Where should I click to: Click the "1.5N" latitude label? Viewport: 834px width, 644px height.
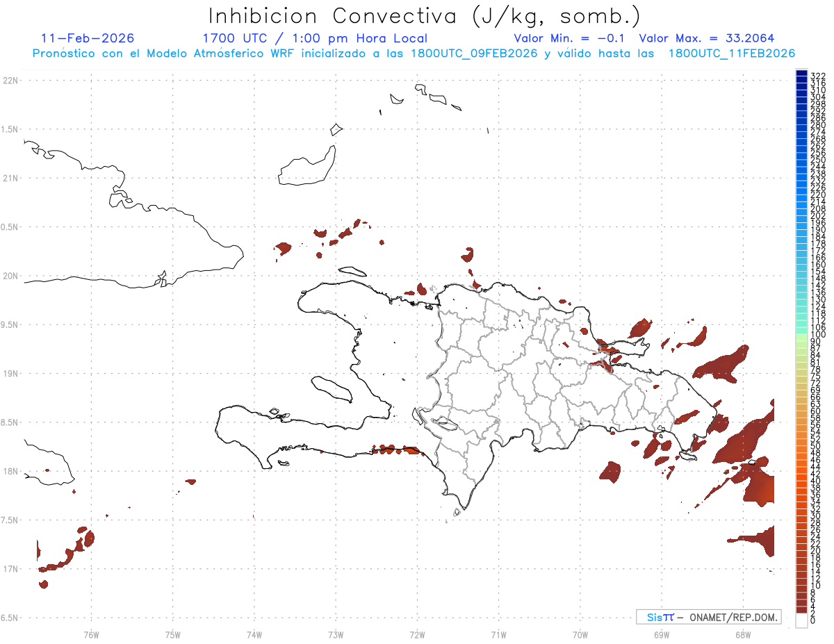tap(10, 129)
